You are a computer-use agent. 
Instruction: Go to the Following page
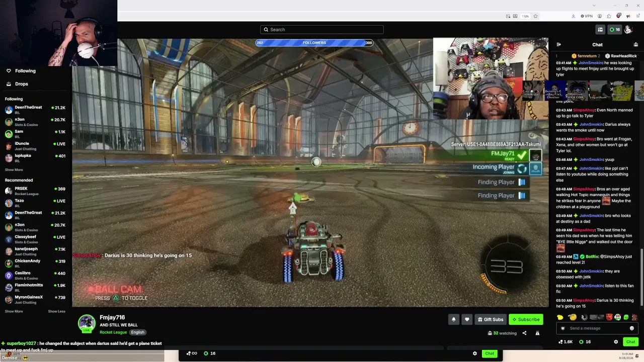click(21, 71)
